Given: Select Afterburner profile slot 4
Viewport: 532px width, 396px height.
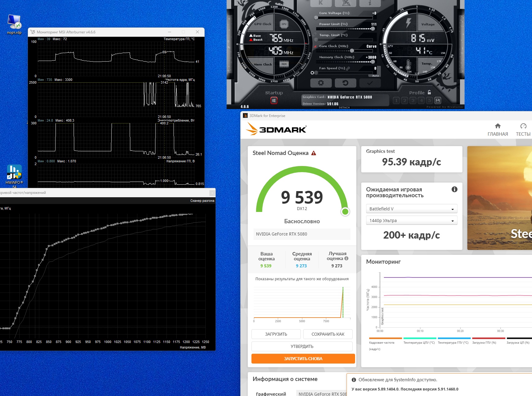Looking at the screenshot, I should tap(421, 100).
